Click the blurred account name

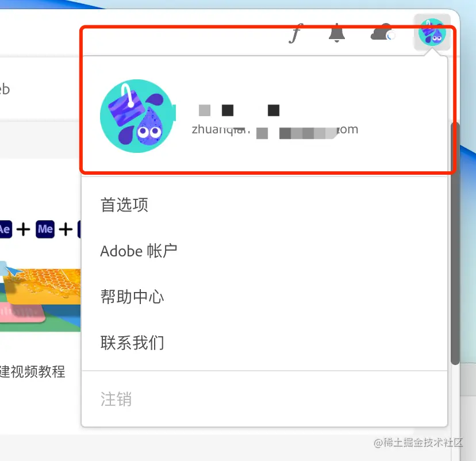point(239,110)
